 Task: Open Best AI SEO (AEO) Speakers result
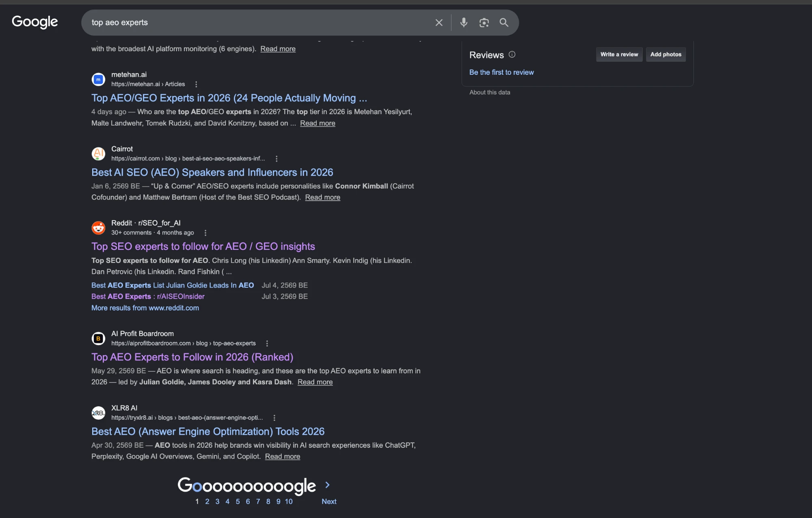(212, 172)
